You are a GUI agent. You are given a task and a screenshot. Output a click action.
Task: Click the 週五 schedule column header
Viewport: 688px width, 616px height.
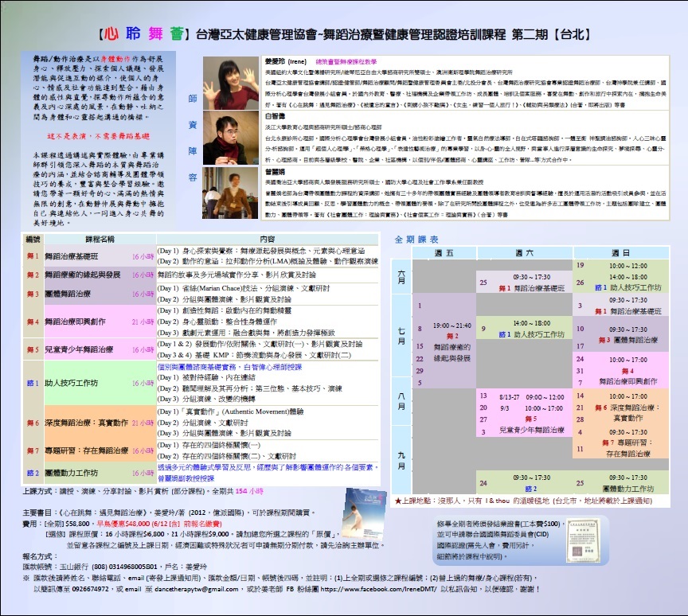point(444,253)
